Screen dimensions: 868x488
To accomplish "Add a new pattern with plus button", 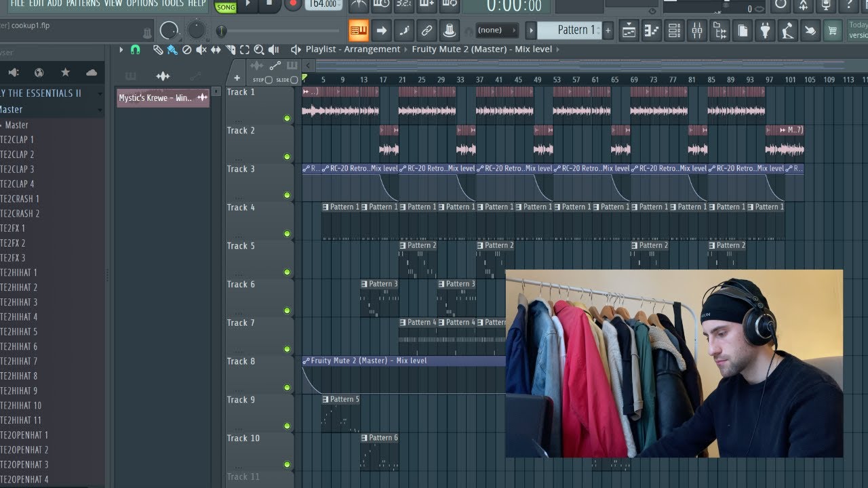I will [608, 30].
